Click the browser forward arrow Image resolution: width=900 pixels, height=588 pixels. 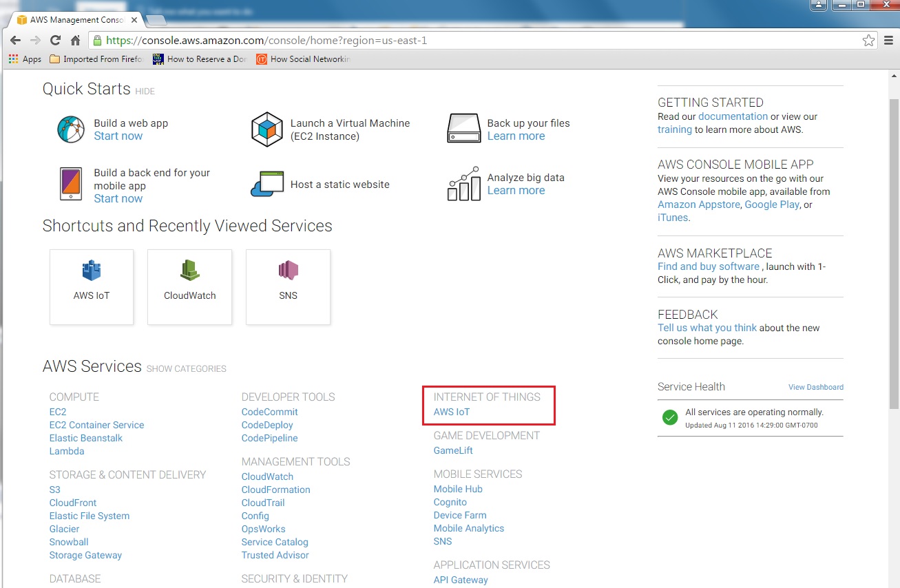click(36, 41)
